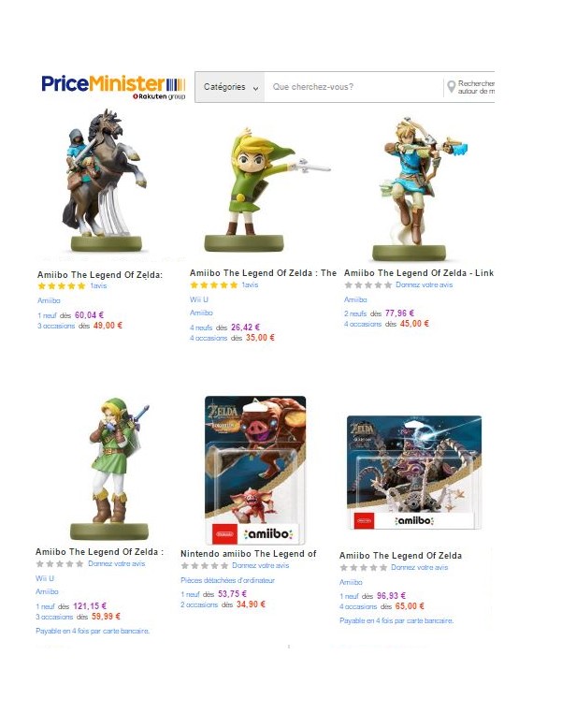Click grey stars under Link Archer product
The image size is (576, 728).
click(368, 285)
